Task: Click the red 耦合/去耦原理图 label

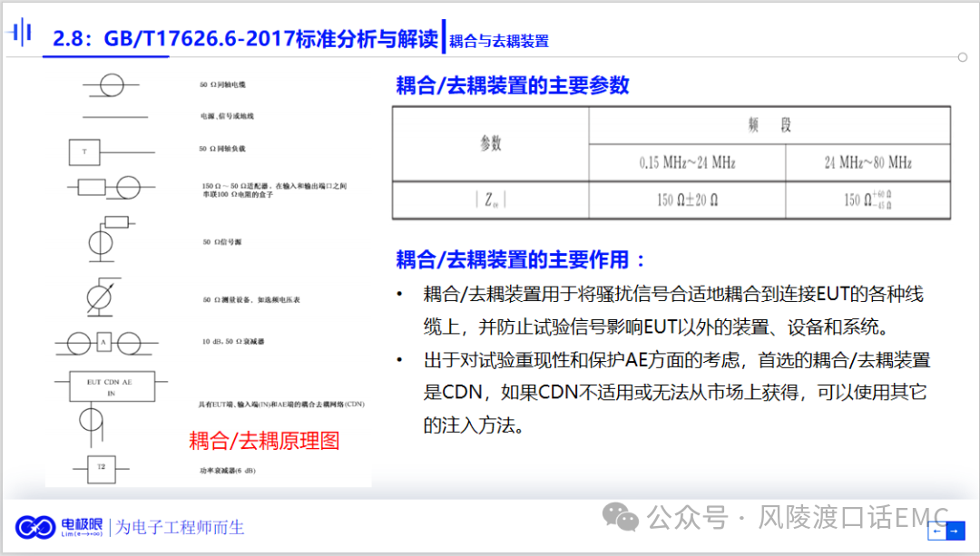Action: tap(264, 442)
